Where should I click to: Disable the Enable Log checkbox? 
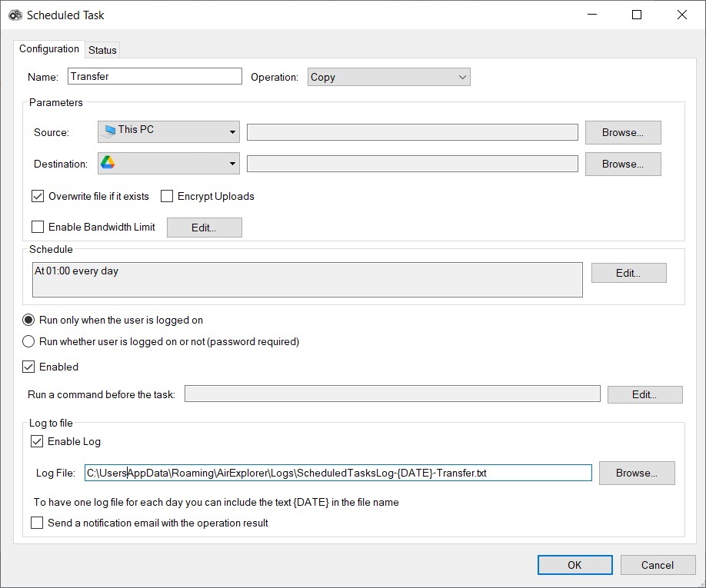pyautogui.click(x=38, y=441)
